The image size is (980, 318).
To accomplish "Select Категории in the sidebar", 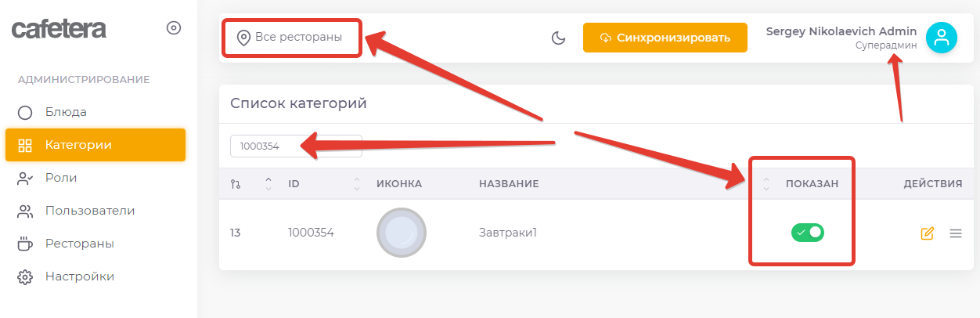I will coord(78,145).
